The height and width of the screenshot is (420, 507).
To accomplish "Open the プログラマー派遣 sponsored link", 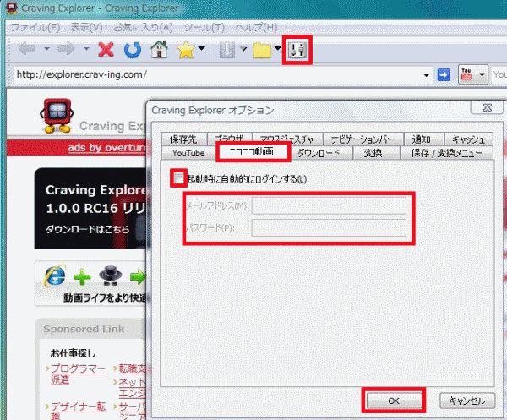I will click(x=78, y=374).
